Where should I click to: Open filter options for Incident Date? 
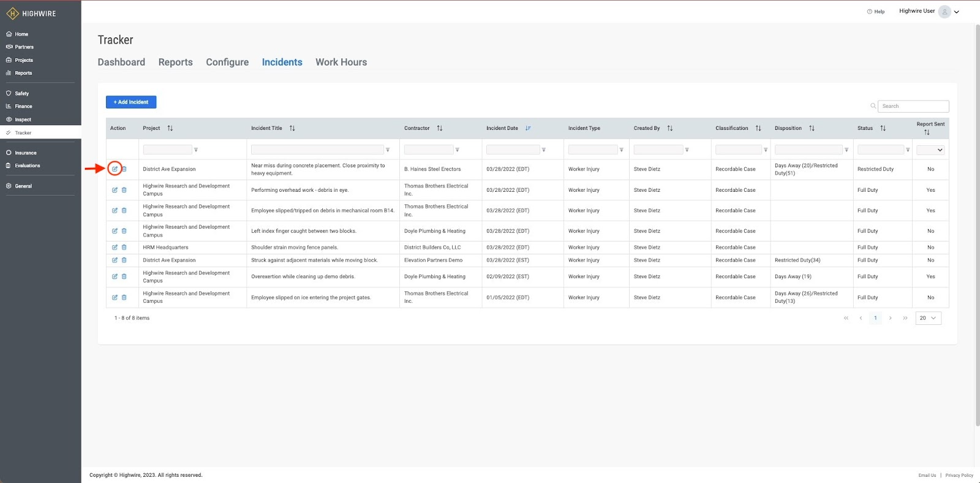point(544,150)
